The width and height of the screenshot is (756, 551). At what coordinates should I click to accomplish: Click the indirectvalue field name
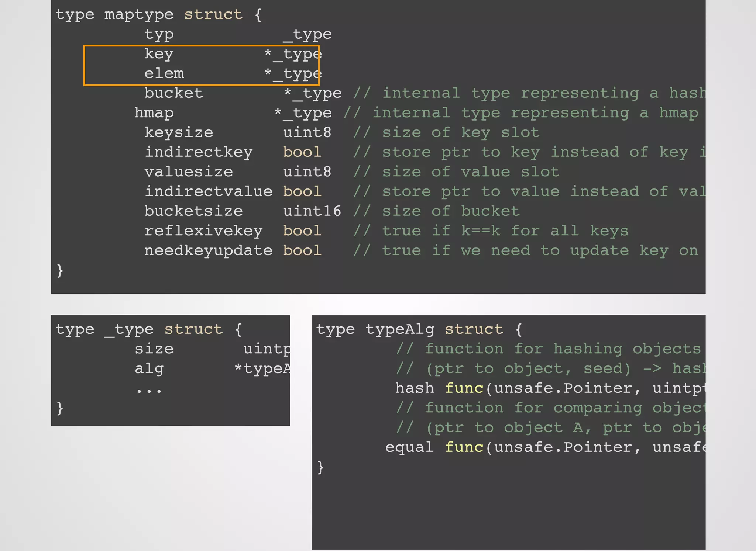click(x=208, y=191)
